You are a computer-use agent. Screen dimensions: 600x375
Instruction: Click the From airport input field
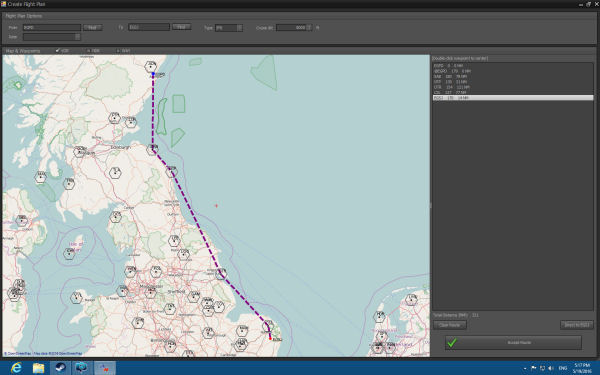coord(52,28)
